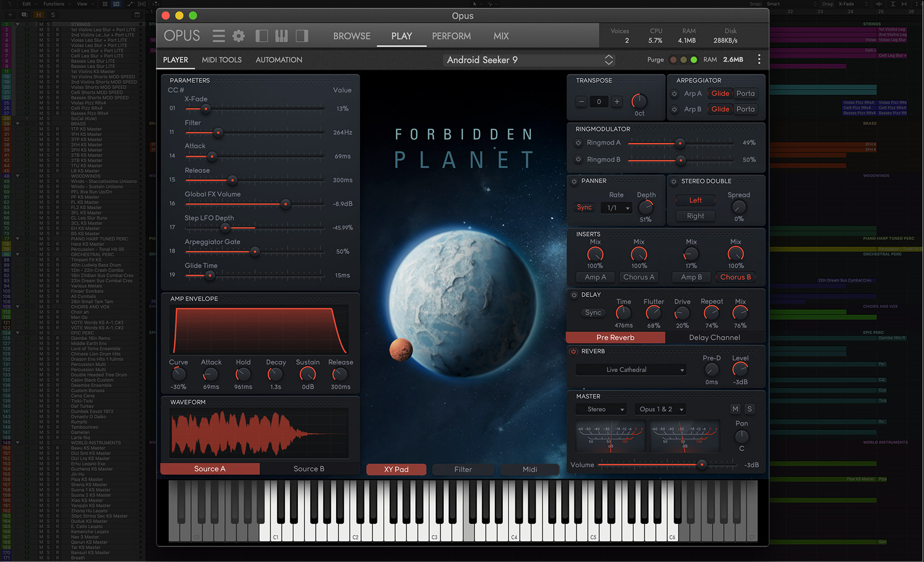Adjust the Chorus A insert Mix knob
The image size is (924, 562).
coord(639,254)
